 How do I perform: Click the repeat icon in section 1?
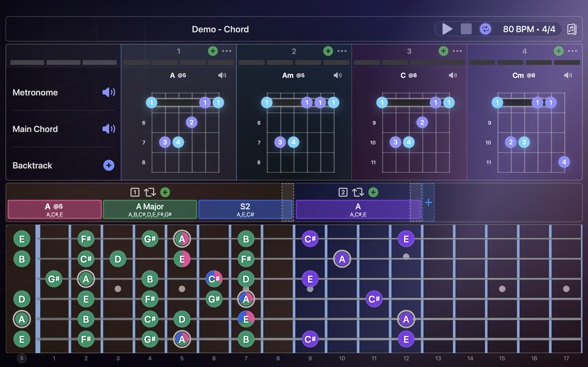(x=150, y=192)
